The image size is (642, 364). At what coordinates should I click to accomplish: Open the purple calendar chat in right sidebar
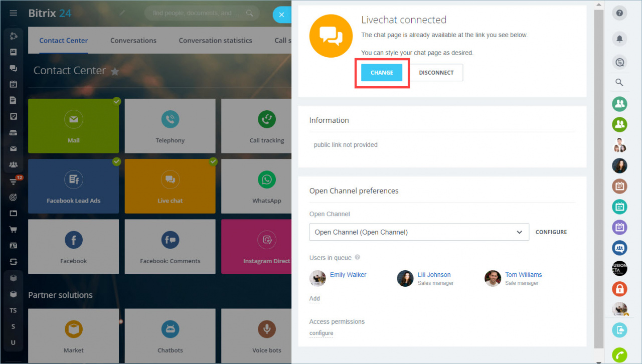[619, 227]
